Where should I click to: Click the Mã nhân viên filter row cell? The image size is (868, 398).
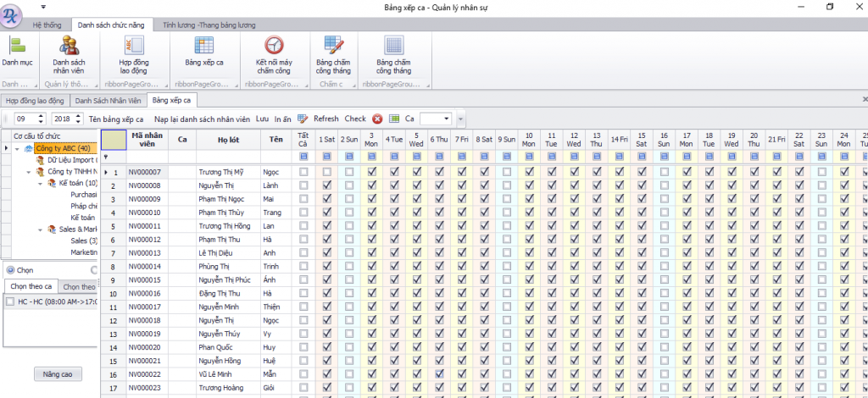pyautogui.click(x=146, y=157)
